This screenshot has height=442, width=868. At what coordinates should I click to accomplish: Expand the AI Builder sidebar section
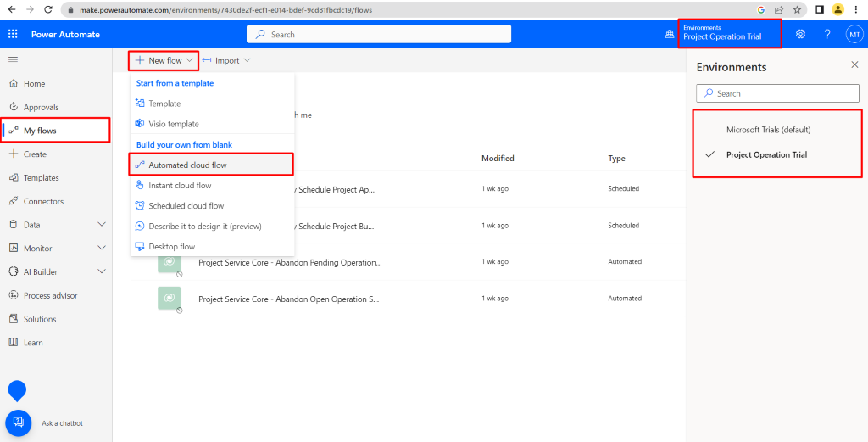102,271
